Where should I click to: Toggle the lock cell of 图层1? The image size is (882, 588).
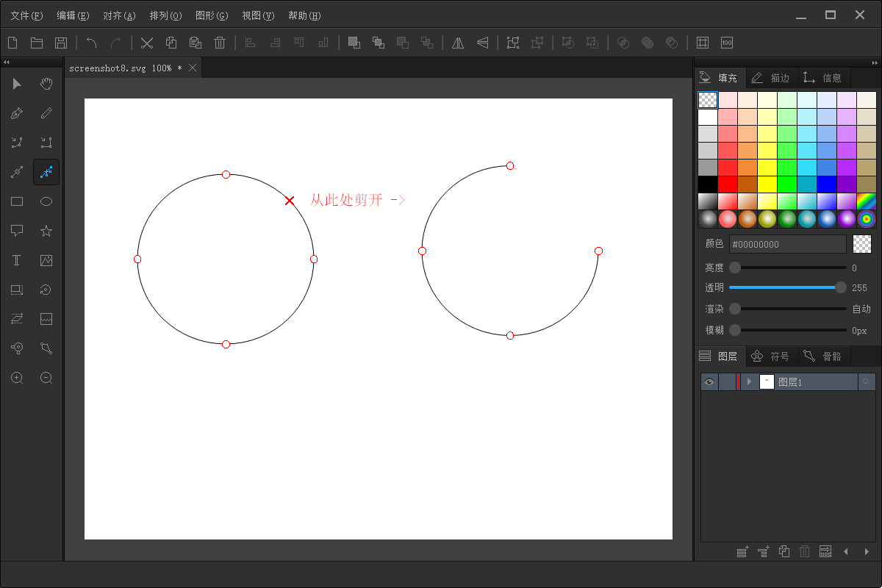pyautogui.click(x=727, y=381)
